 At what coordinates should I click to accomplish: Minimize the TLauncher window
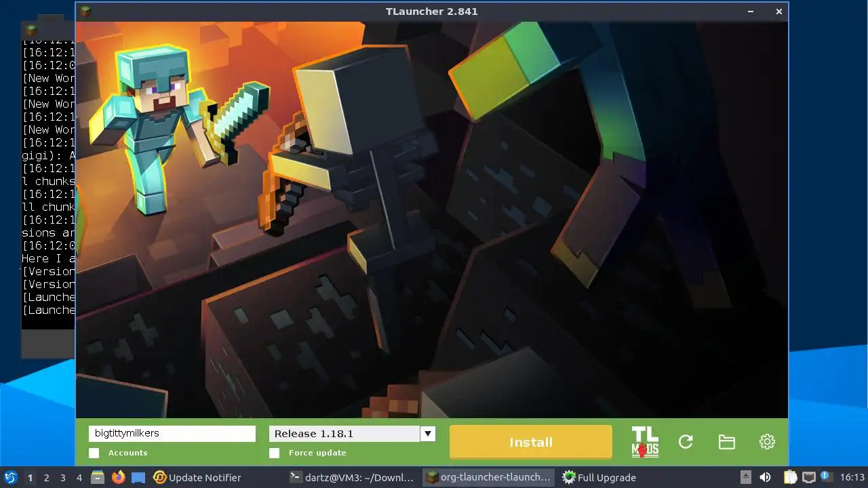tap(751, 12)
